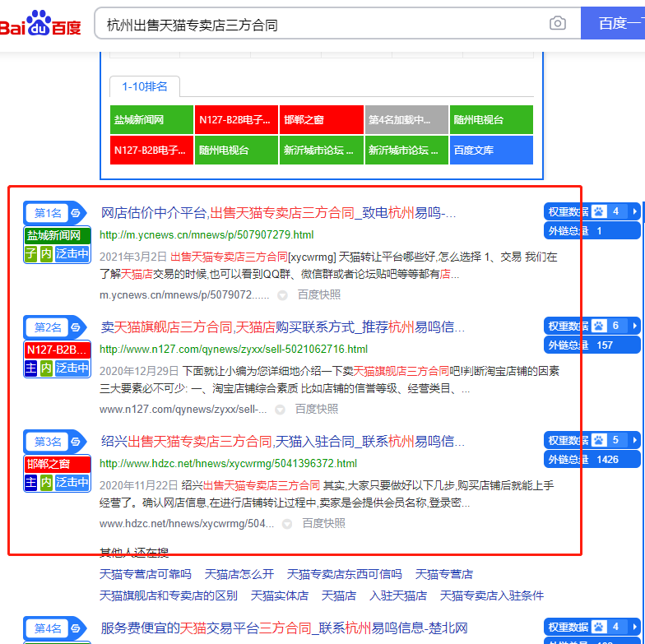
Task: Click green 盐城新闻网 ranking cell
Action: point(151,120)
